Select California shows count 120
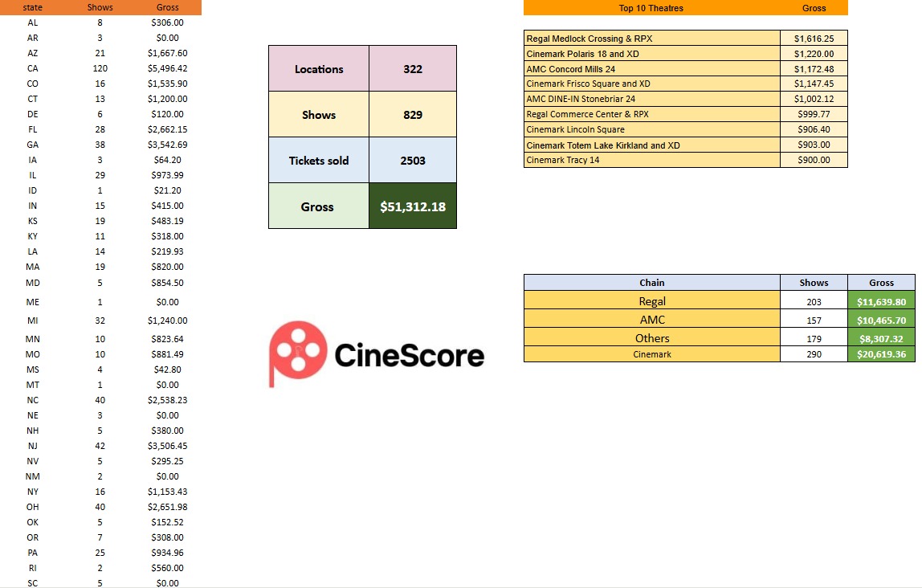The image size is (922, 588). 100,68
